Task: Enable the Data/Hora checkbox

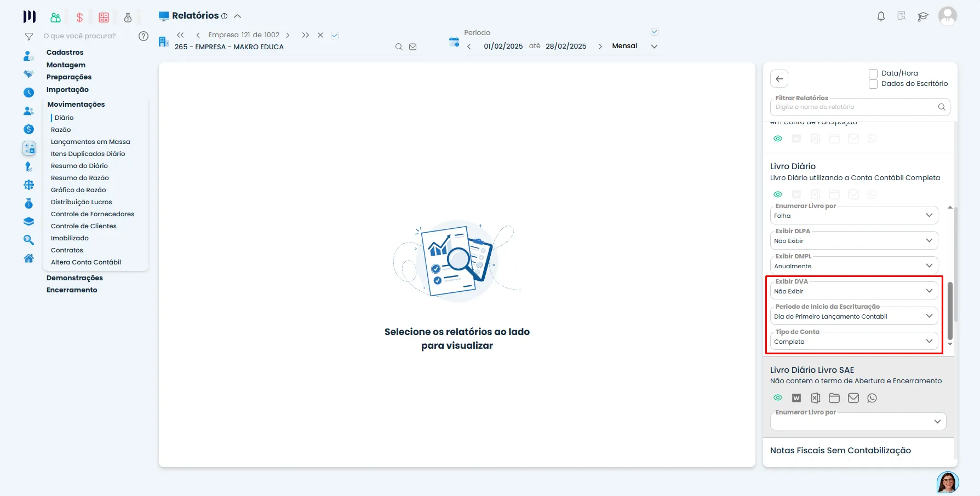Action: coord(873,73)
